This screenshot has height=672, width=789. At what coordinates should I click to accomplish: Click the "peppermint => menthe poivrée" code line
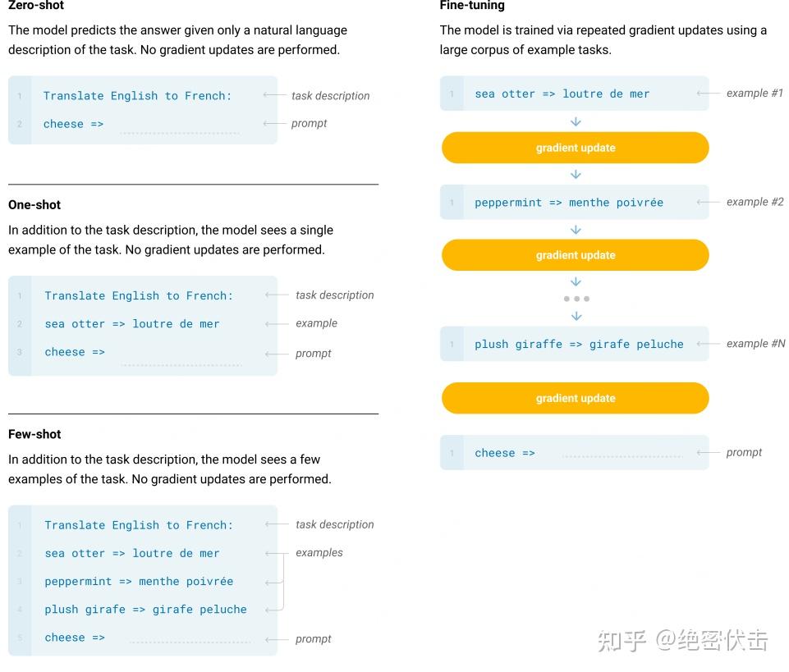[138, 581]
